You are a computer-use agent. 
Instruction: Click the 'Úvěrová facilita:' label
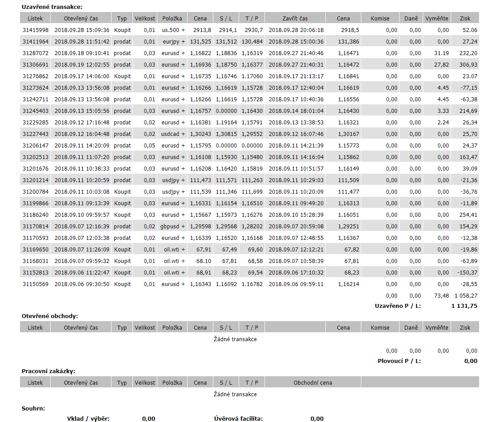point(239,419)
